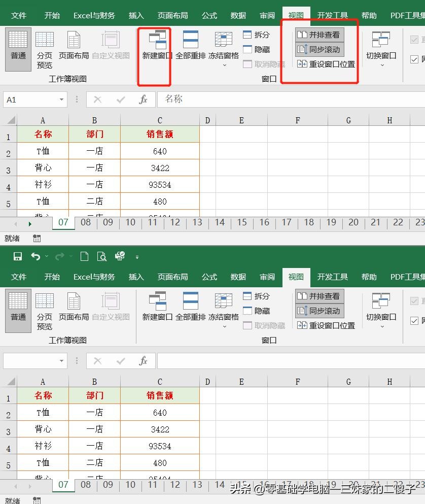
Task: Click Insert Function fx in bottom window
Action: [143, 361]
